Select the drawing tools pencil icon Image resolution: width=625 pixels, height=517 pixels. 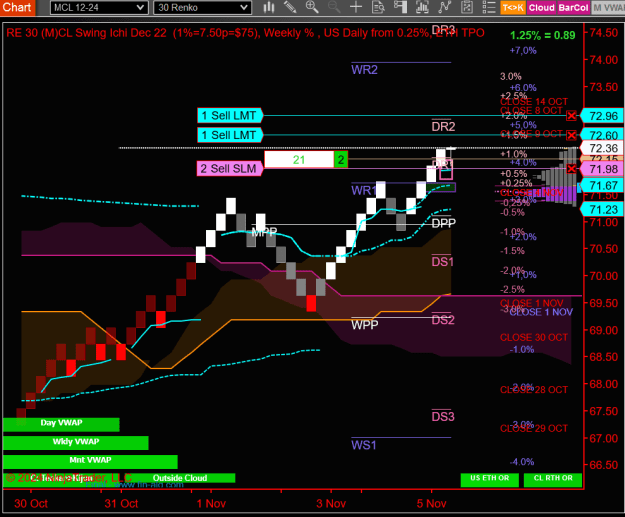pyautogui.click(x=290, y=7)
